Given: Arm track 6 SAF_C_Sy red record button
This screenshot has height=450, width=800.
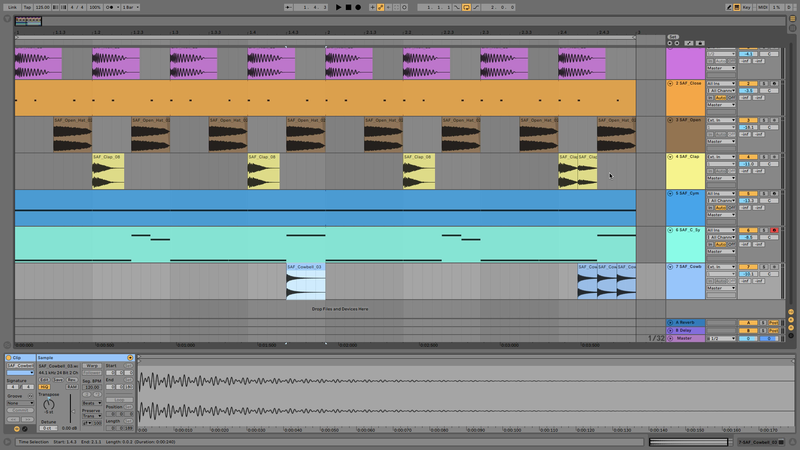Looking at the screenshot, I should point(774,230).
